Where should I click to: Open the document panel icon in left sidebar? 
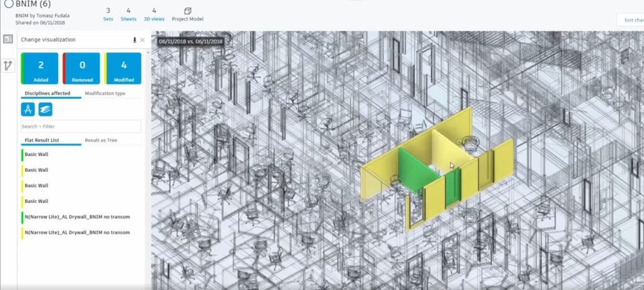point(8,39)
